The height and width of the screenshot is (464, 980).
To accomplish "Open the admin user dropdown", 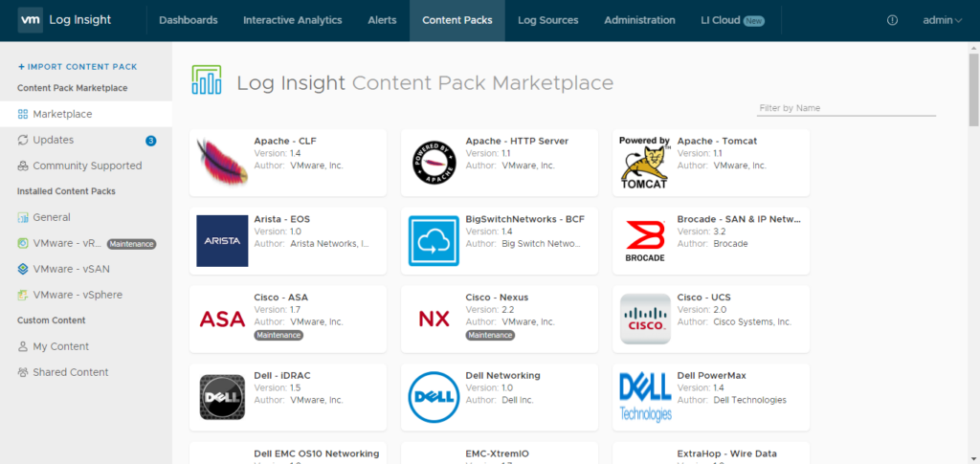I will click(942, 20).
